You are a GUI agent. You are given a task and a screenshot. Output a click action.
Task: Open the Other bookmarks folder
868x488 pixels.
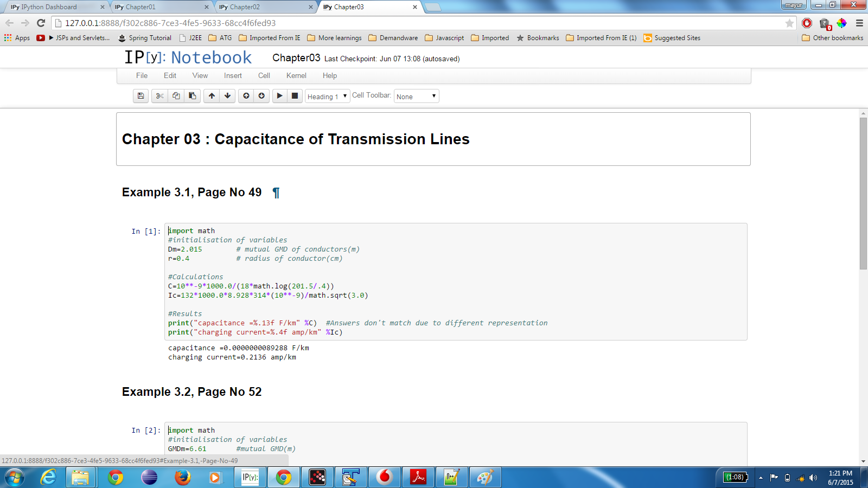click(832, 38)
